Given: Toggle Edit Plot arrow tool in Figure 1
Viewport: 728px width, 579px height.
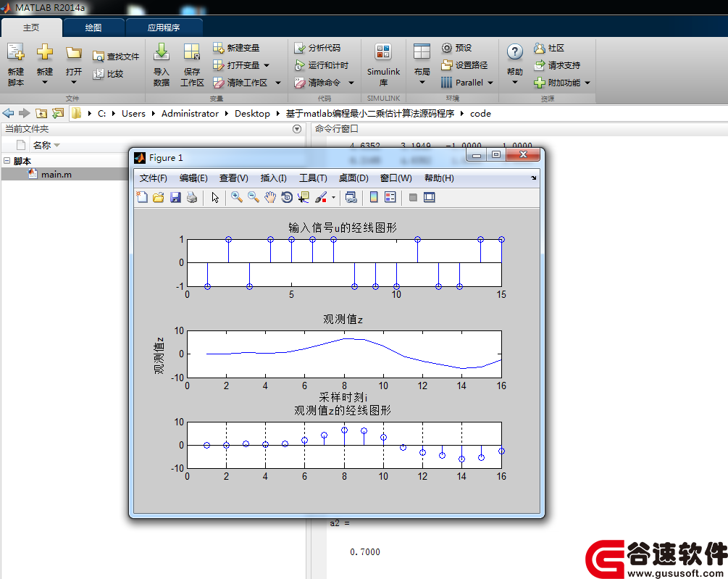Looking at the screenshot, I should (215, 197).
